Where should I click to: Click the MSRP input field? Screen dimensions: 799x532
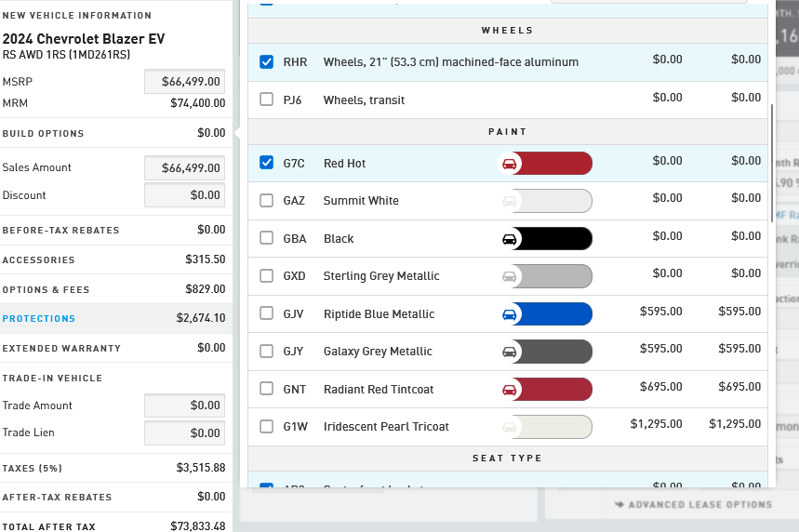point(184,82)
